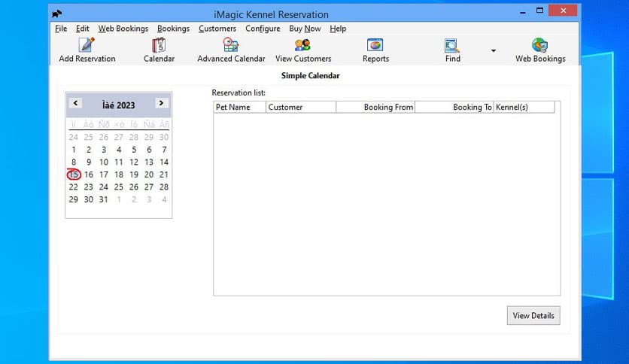629x364 pixels.
Task: Open the Add Reservation tool
Action: pos(87,50)
